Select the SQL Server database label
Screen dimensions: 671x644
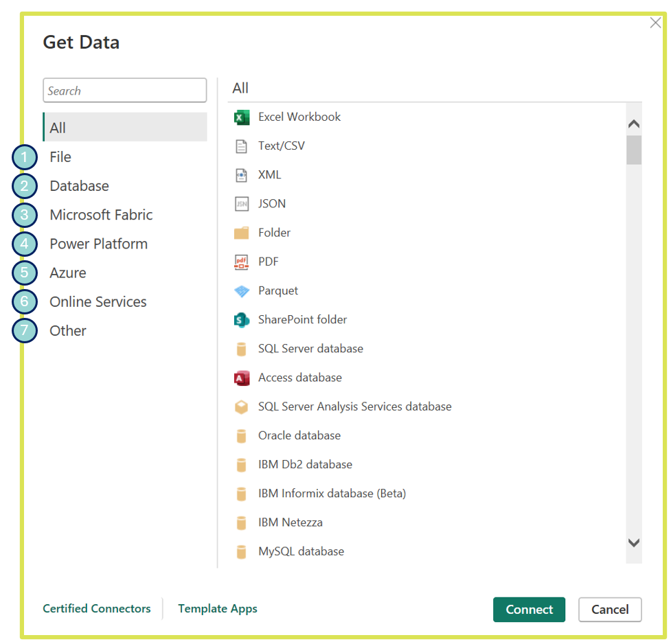[x=310, y=349]
